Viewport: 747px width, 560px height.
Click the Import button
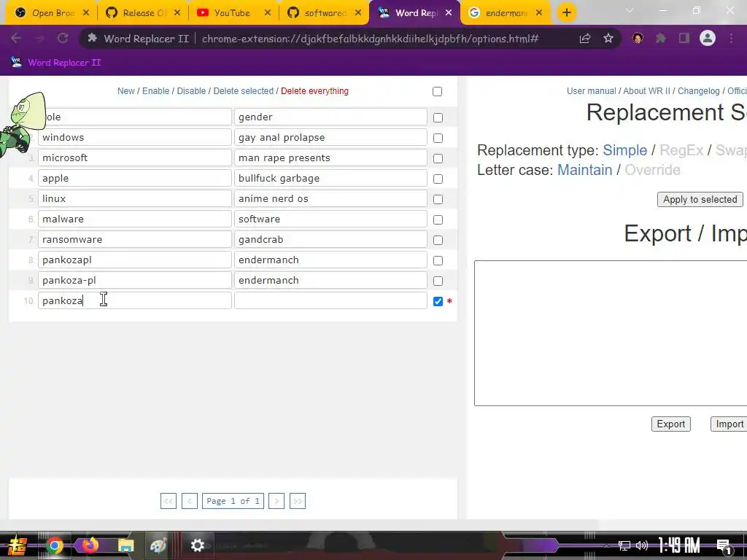(729, 424)
